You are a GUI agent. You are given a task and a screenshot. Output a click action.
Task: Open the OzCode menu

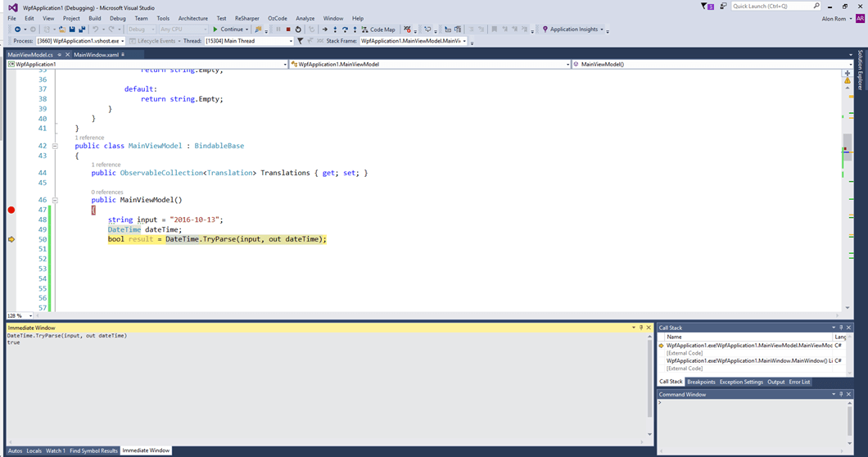278,18
